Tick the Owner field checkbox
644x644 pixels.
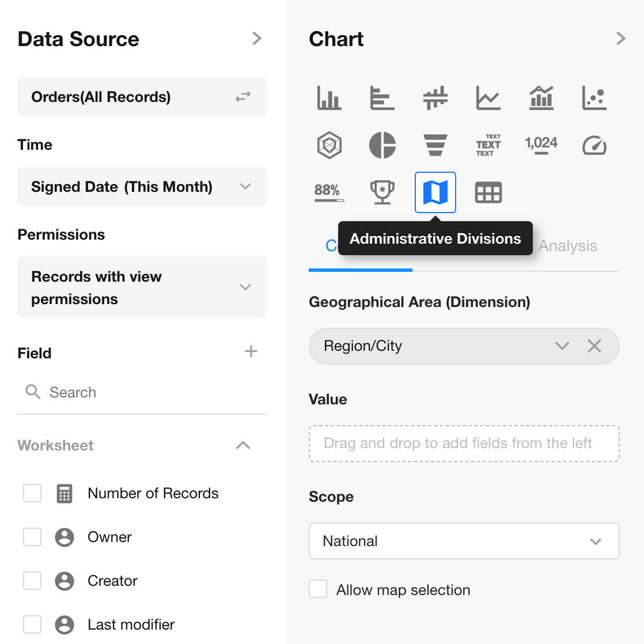(x=32, y=537)
